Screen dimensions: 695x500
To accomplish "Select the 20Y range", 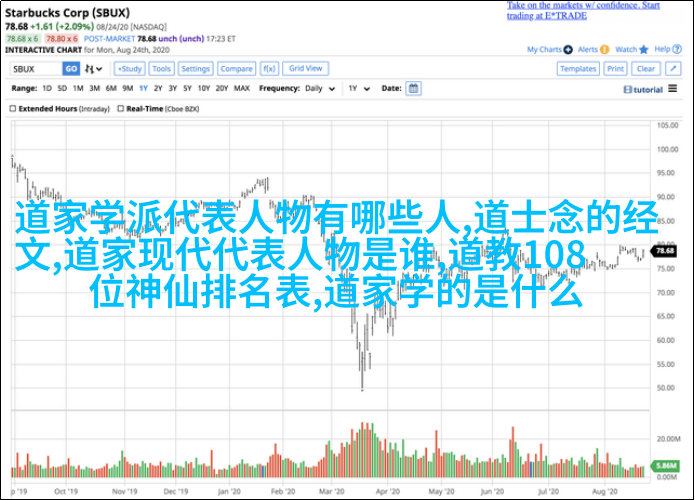I will point(222,88).
